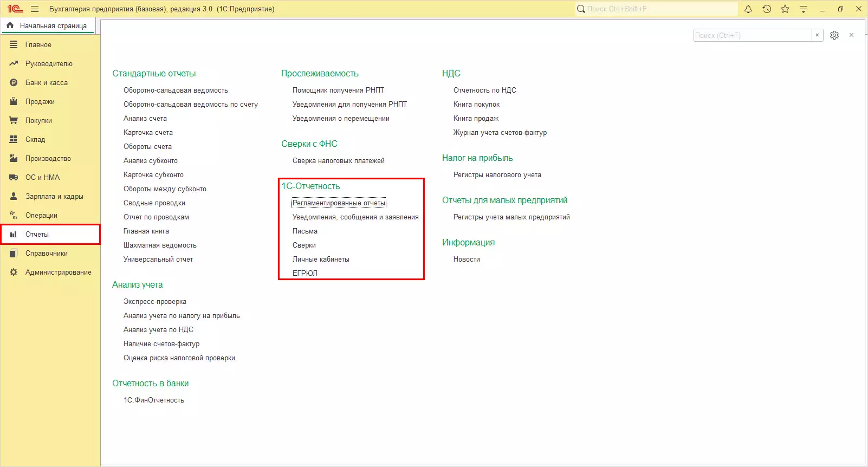Open Регистры учета малых предприятий
Screen dimensions: 868x467
coord(511,217)
